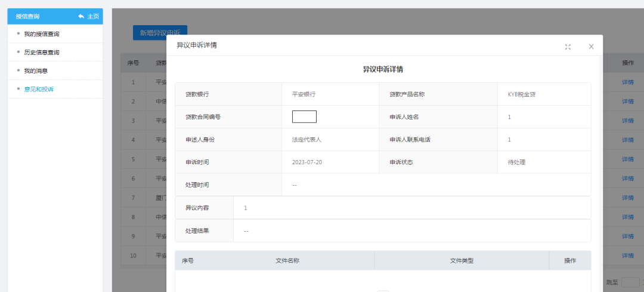The image size is (644, 292).
Task: Open 详情 link for row 9
Action: point(627,236)
